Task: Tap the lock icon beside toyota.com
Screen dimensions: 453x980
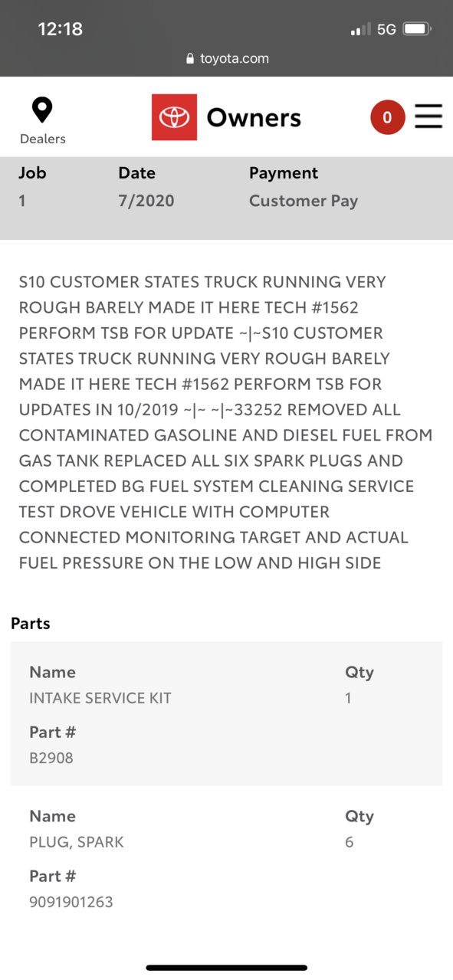Action: point(190,59)
